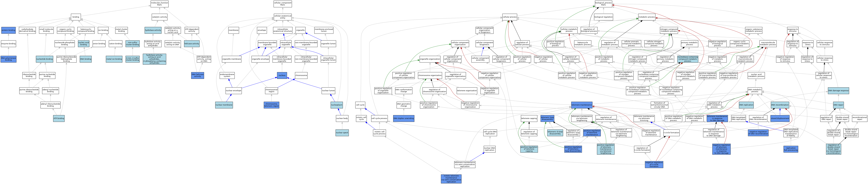Click the 'nucleotide binding' light blue node
The width and height of the screenshot is (868, 184).
pos(44,59)
